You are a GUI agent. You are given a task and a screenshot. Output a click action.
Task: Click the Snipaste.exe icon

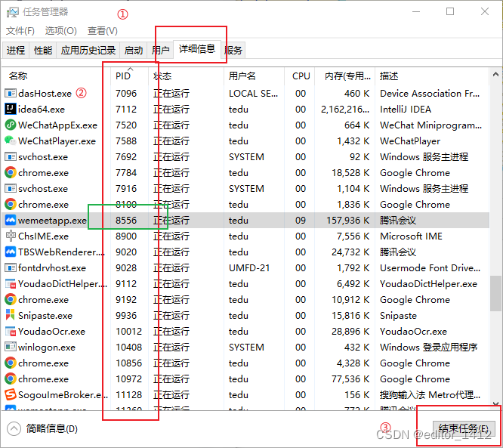coord(11,316)
